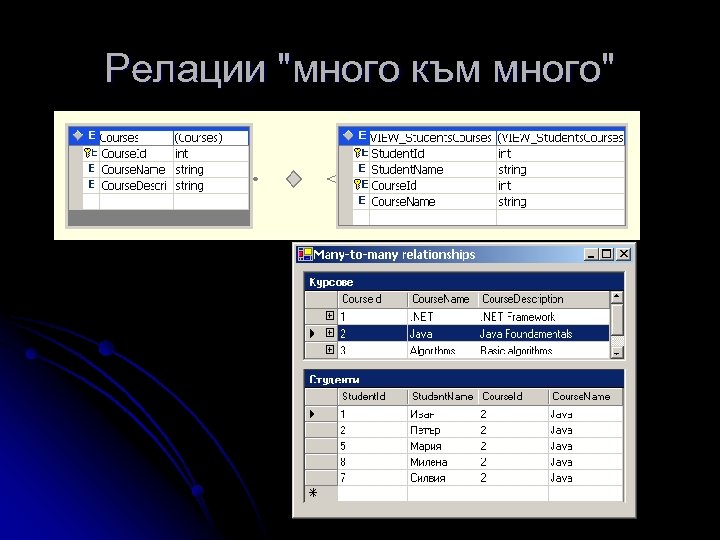Click the E icon beside CourseName in VIEW_StudentsCourses
Viewport: 720px width, 540px height.
pyautogui.click(x=361, y=201)
